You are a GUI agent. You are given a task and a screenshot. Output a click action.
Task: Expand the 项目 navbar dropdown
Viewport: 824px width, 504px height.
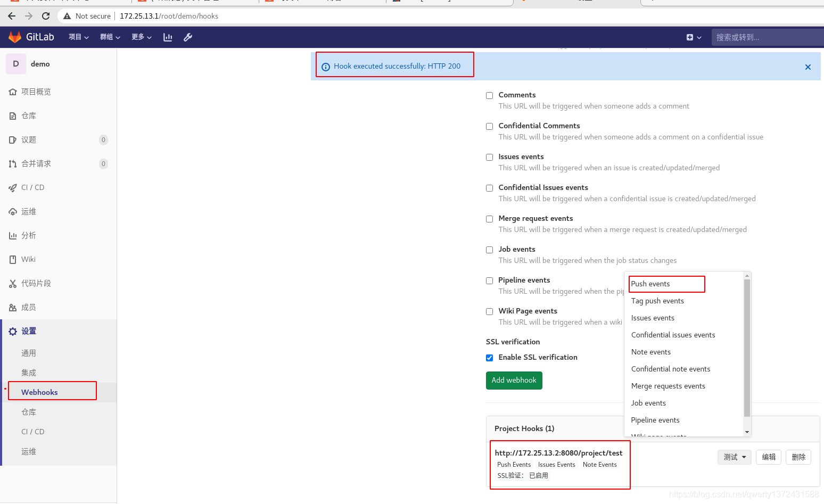pyautogui.click(x=79, y=37)
